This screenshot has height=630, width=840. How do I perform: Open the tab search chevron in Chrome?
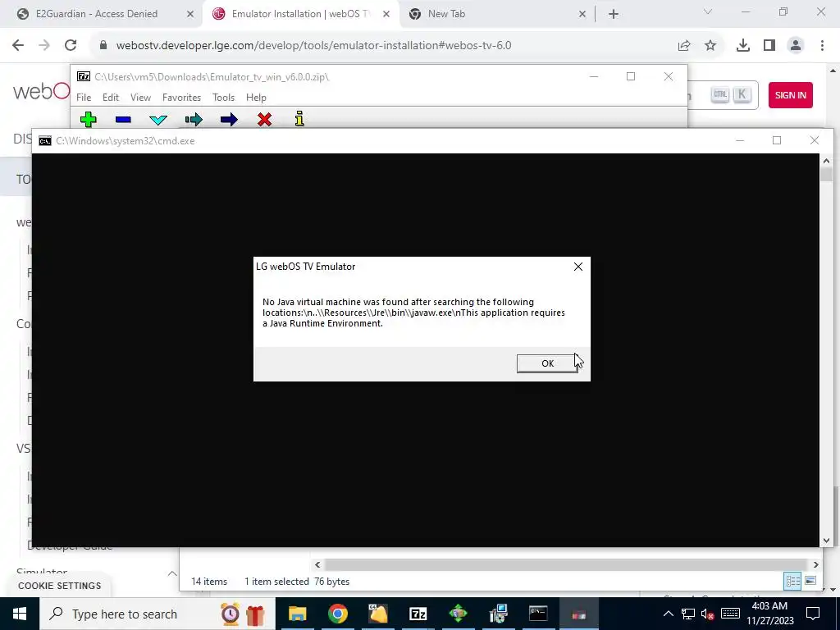pos(708,11)
